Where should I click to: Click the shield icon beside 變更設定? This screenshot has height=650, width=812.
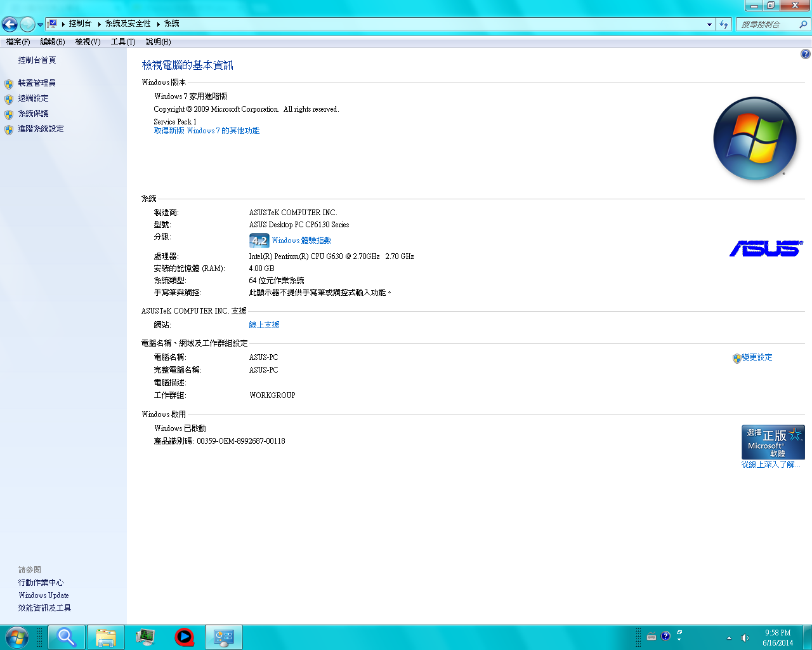pos(737,358)
